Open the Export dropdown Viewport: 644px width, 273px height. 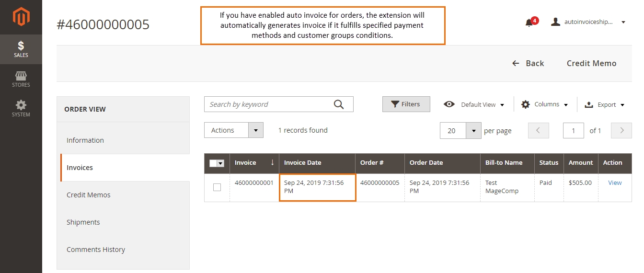coord(605,104)
